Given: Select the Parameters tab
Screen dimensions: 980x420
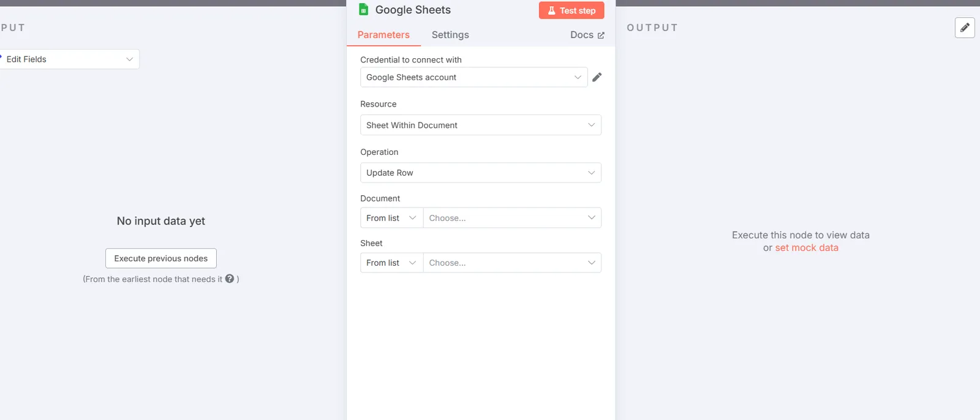Looking at the screenshot, I should [x=383, y=35].
